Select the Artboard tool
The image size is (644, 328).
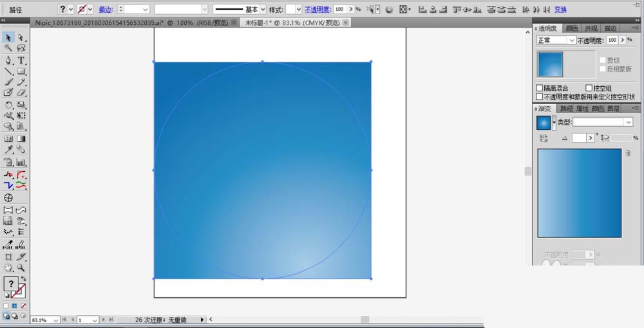[8, 257]
